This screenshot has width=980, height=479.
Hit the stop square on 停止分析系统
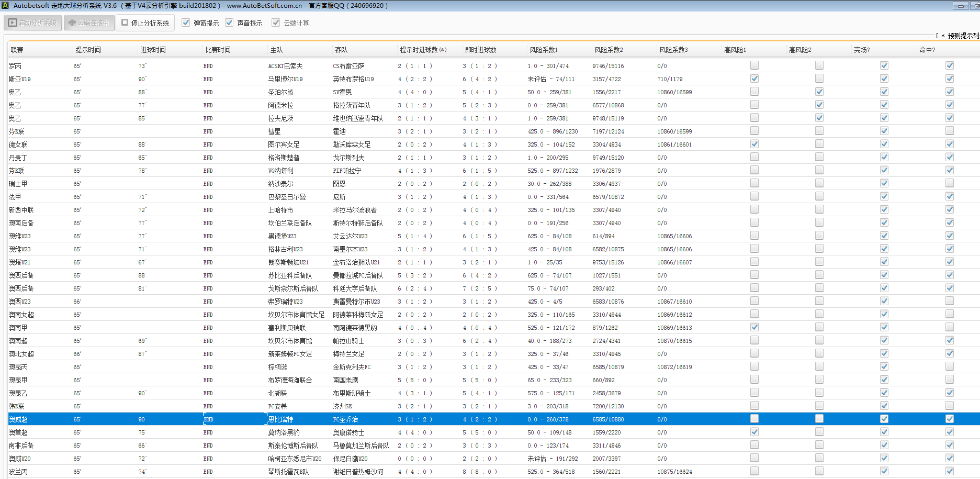pyautogui.click(x=125, y=23)
